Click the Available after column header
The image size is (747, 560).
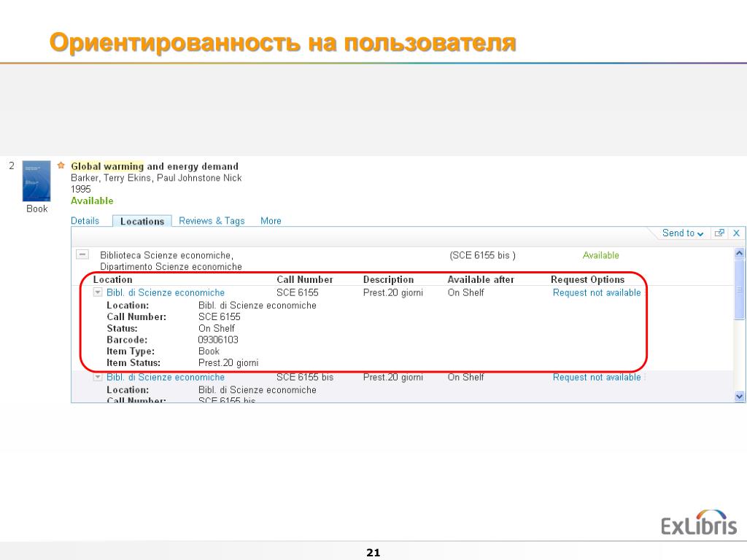[x=481, y=279]
